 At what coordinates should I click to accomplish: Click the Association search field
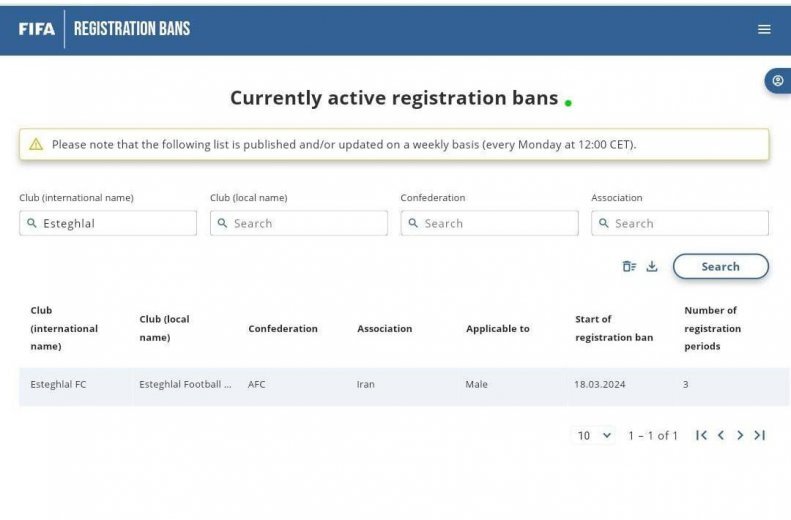pos(687,223)
